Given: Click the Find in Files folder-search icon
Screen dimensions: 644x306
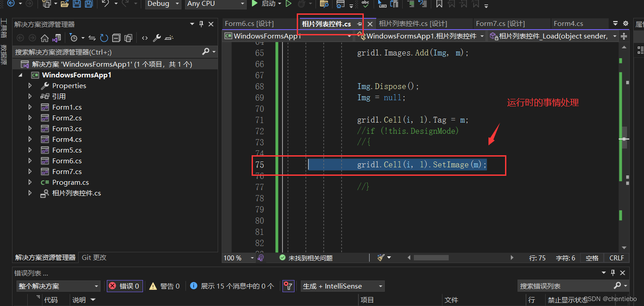Looking at the screenshot, I should [x=324, y=4].
